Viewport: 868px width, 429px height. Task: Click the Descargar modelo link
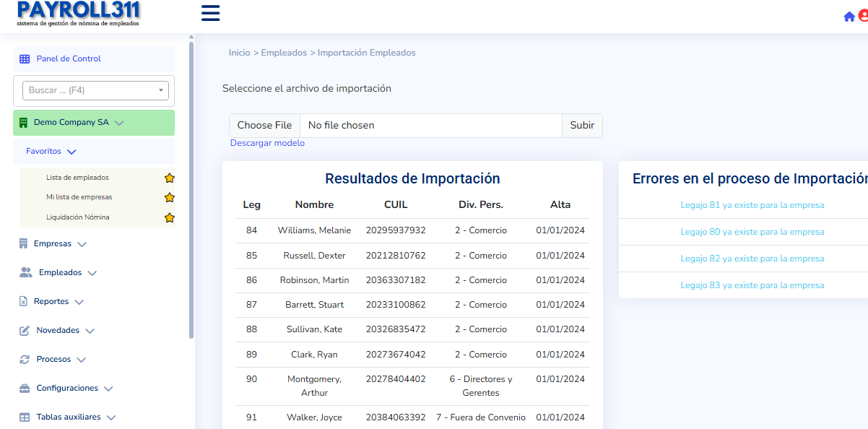(267, 143)
